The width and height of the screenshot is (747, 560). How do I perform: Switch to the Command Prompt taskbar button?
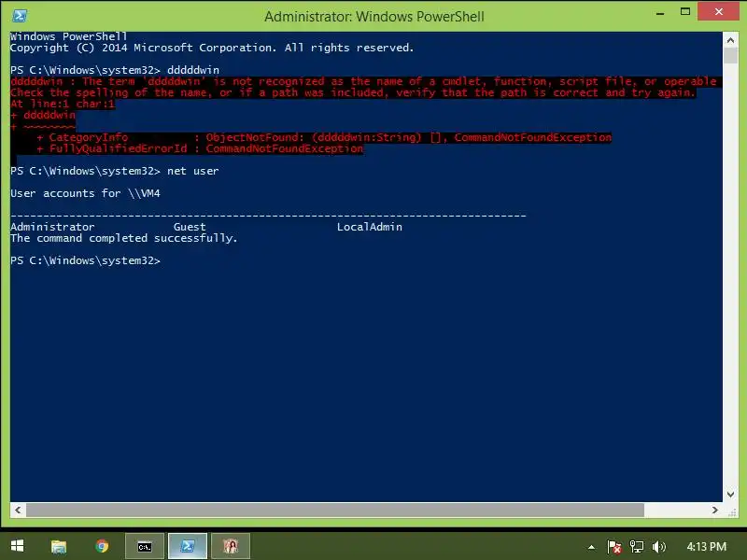point(145,546)
